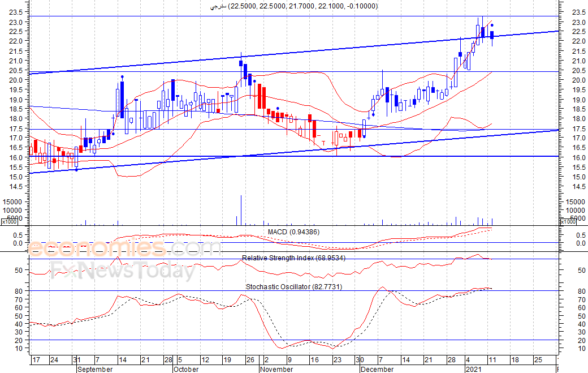The height and width of the screenshot is (373, 588).
Task: Click the 14.5 value on right price axis
Action: [x=578, y=187]
